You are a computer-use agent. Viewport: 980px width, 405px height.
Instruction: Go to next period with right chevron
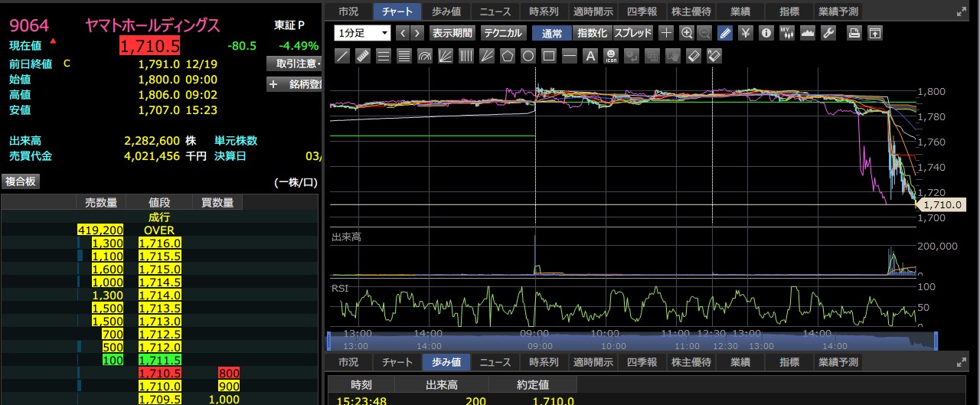click(416, 33)
